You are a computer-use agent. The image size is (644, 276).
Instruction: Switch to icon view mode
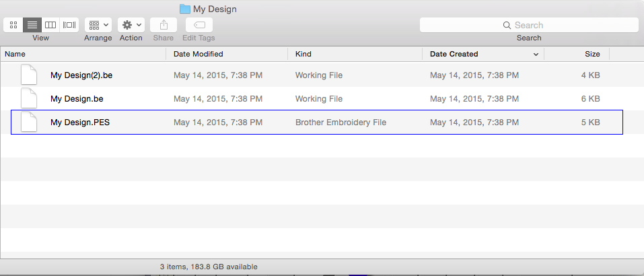point(13,25)
